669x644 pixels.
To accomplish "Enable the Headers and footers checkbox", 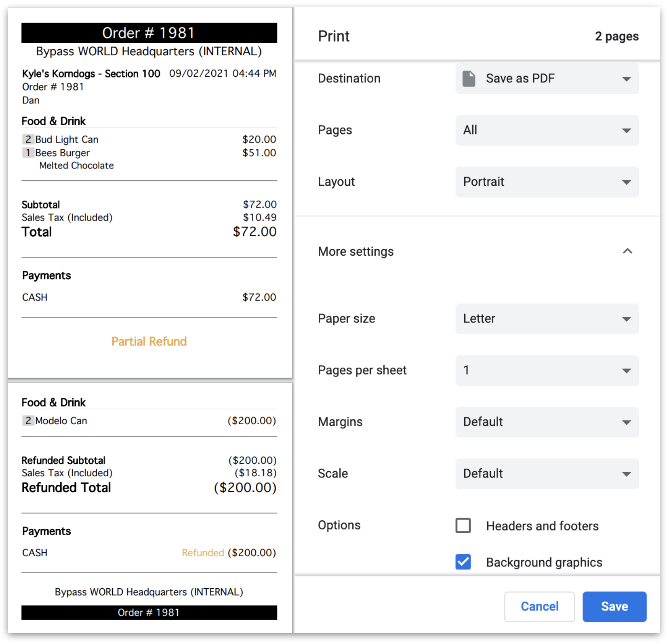I will pos(463,526).
